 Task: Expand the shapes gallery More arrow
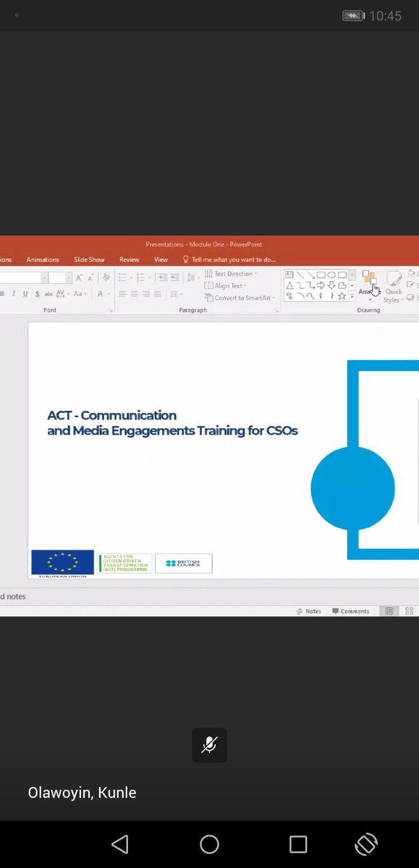click(352, 296)
